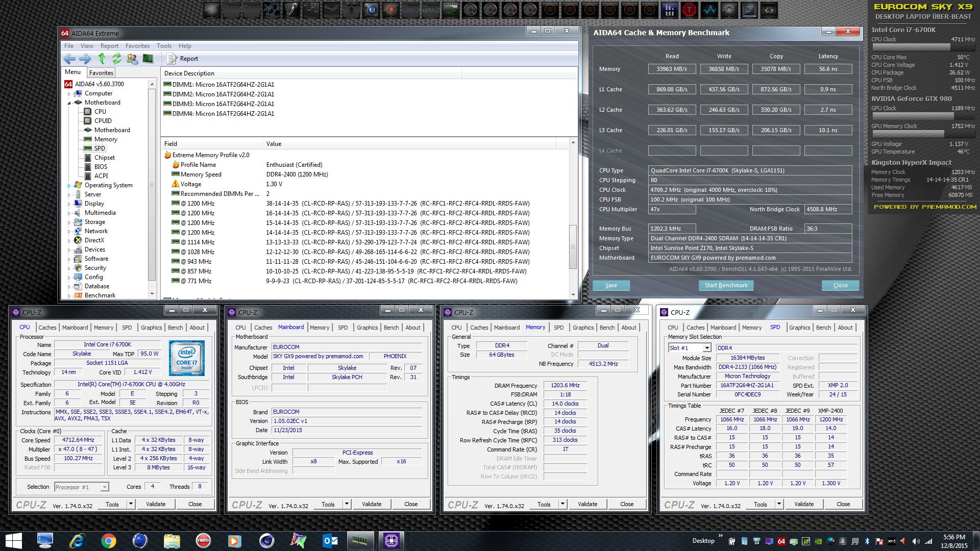Open Outlook from the taskbar

330,541
